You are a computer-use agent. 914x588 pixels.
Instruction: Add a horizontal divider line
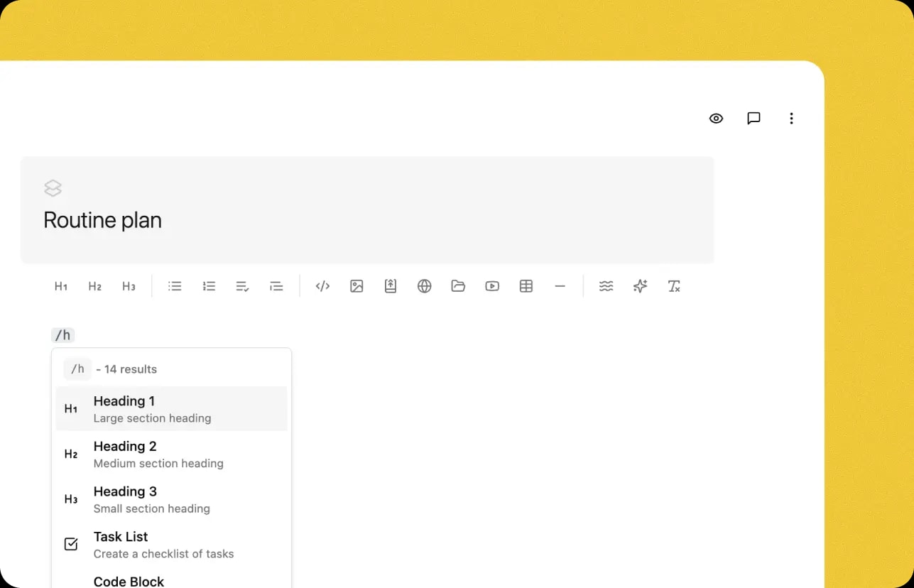560,286
